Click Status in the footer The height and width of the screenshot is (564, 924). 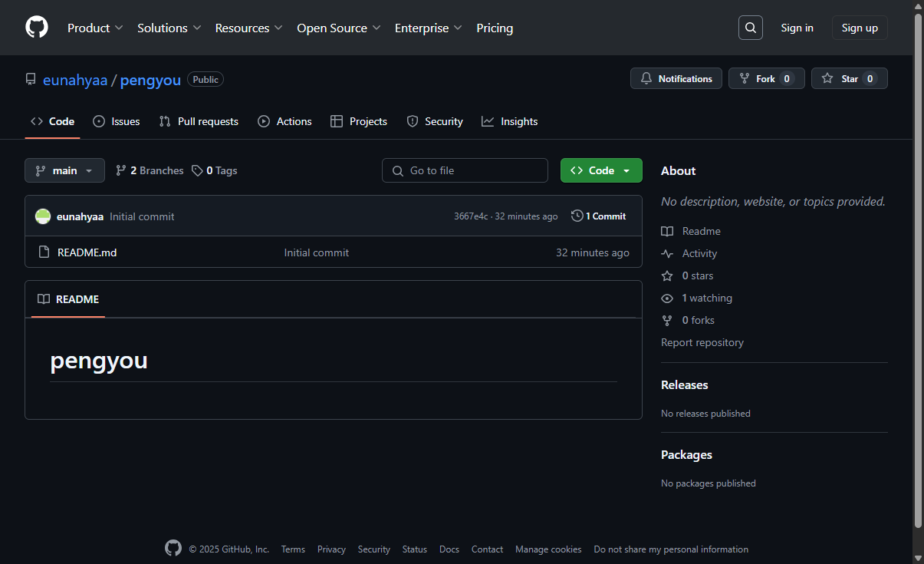click(414, 549)
